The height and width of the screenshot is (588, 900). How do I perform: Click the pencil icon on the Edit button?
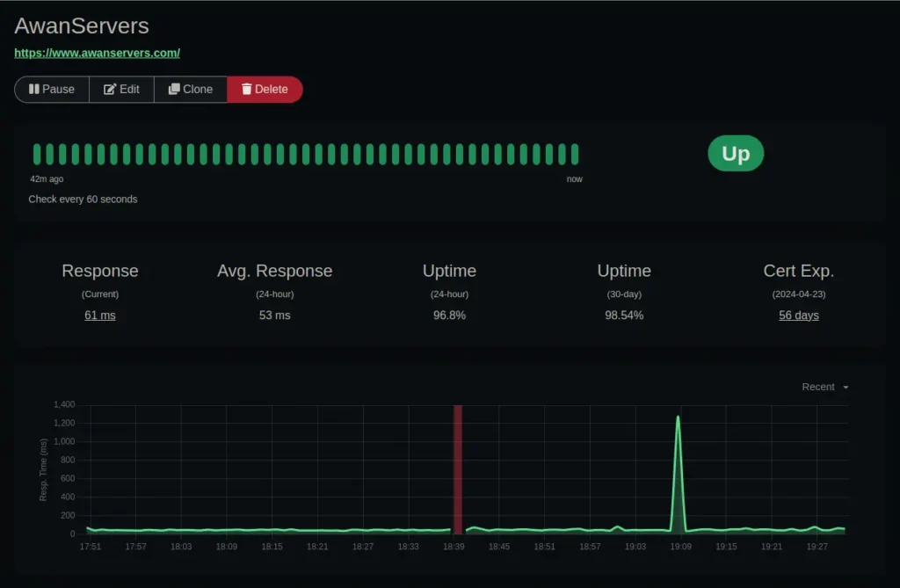pos(107,89)
